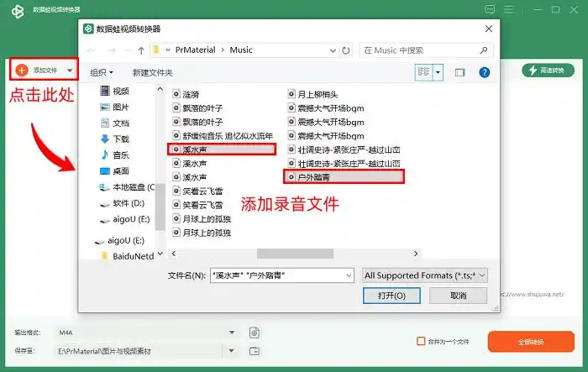
Task: Click the help question mark icon
Action: (484, 73)
